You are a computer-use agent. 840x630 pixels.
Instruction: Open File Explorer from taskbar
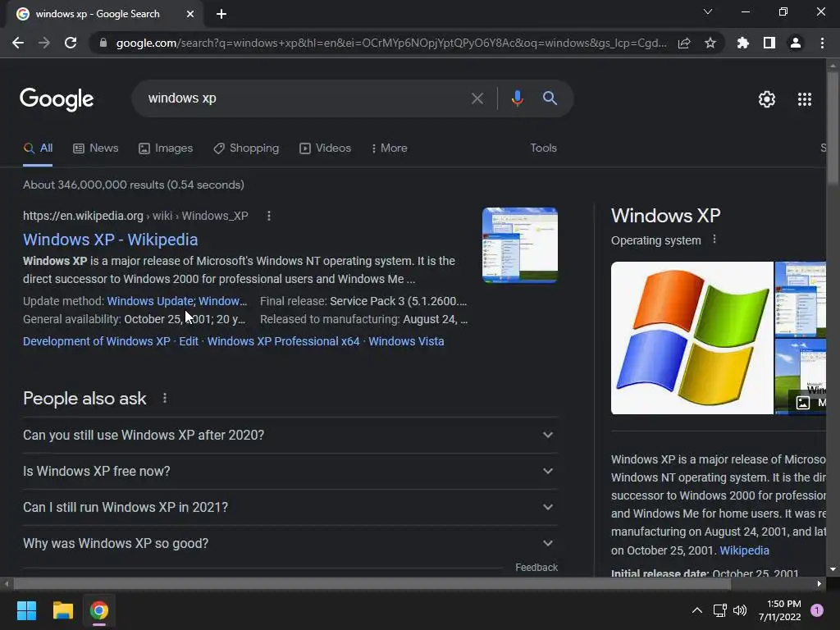[x=62, y=610]
